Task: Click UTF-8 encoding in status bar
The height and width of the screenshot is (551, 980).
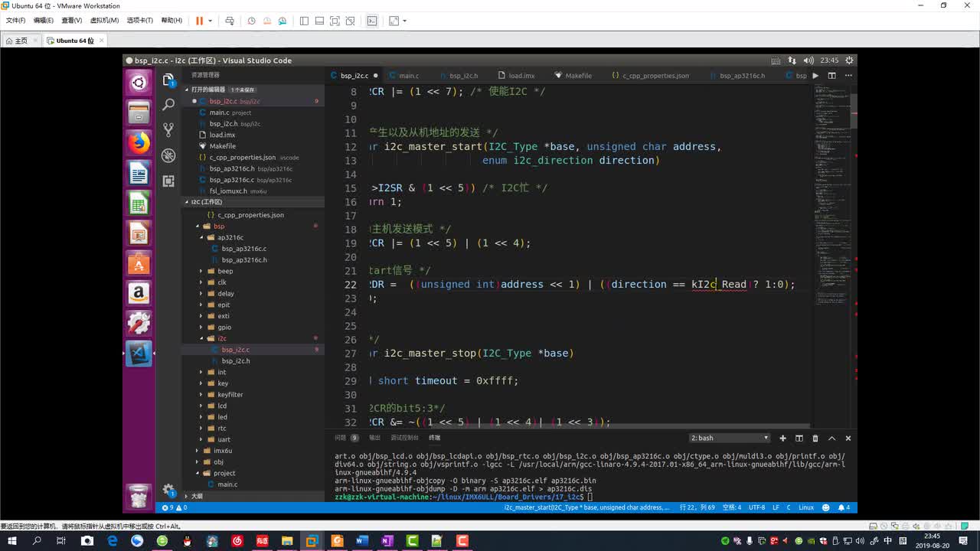Action: coord(756,507)
